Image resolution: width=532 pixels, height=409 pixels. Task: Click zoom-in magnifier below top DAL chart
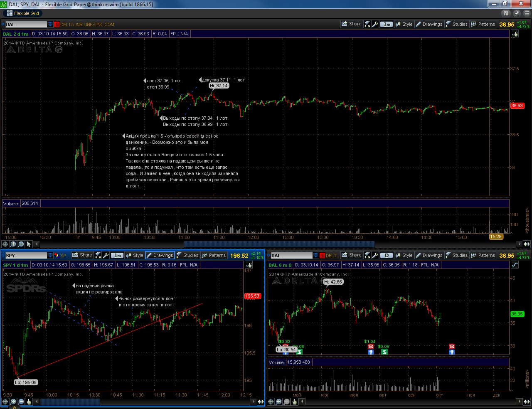13,244
